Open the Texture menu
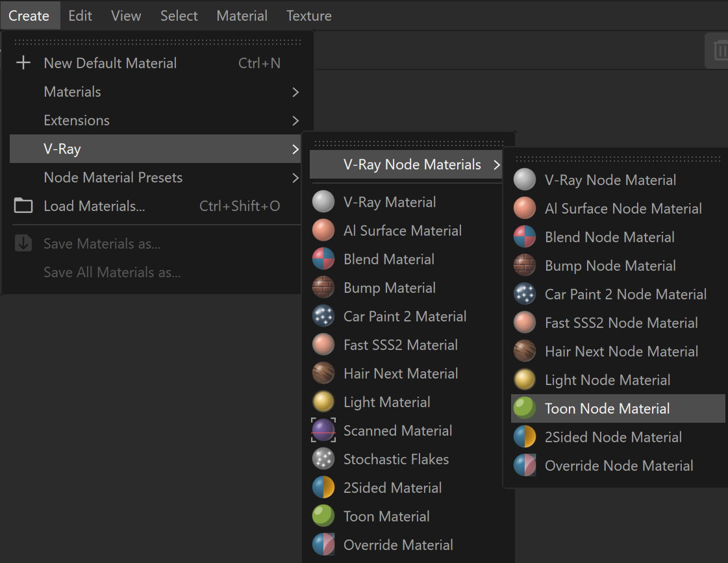 308,16
